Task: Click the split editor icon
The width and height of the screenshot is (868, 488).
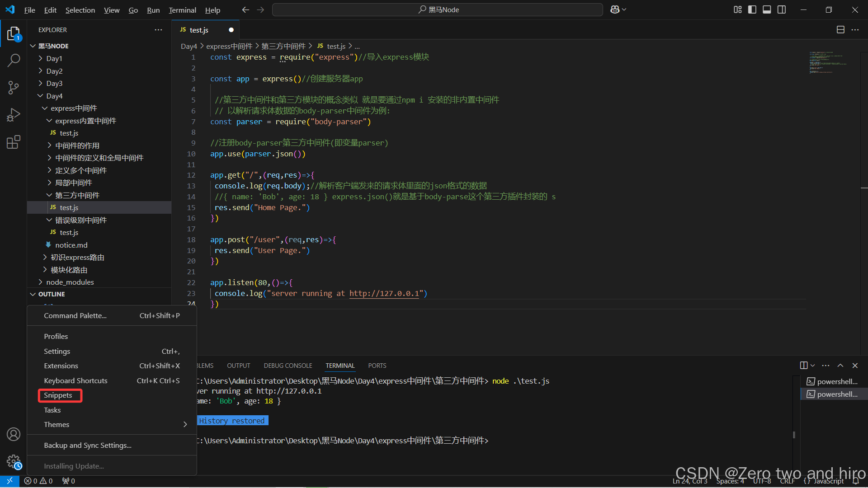Action: [840, 30]
